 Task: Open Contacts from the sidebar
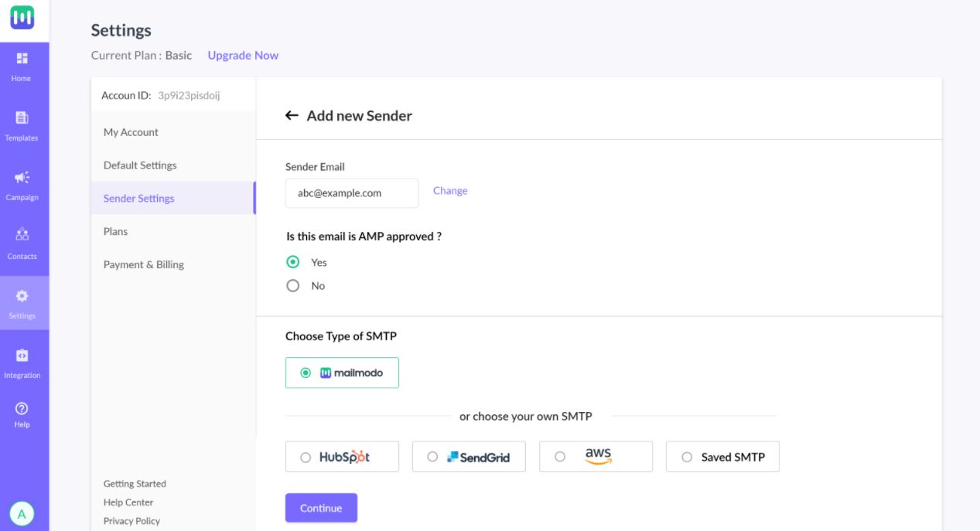point(22,237)
